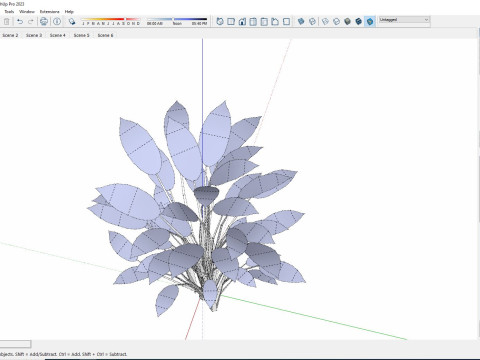Open the Untagged tag dropdown
Viewport: 480px width, 360px height.
404,20
